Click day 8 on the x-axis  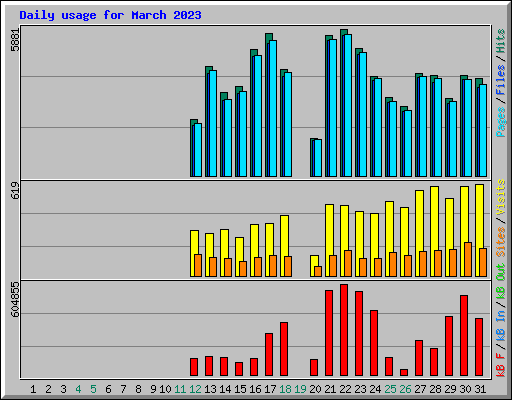pos(138,389)
